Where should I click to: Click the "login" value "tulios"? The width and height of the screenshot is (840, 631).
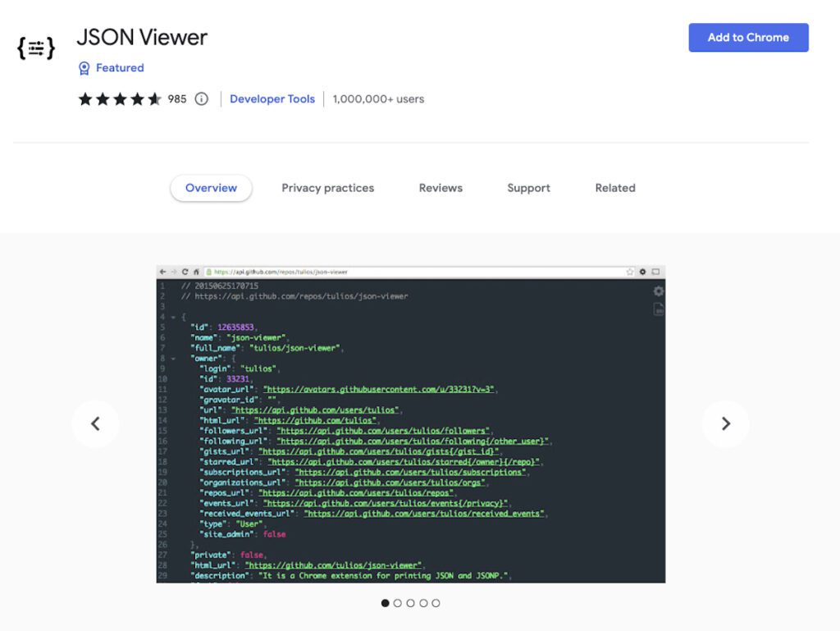[258, 369]
